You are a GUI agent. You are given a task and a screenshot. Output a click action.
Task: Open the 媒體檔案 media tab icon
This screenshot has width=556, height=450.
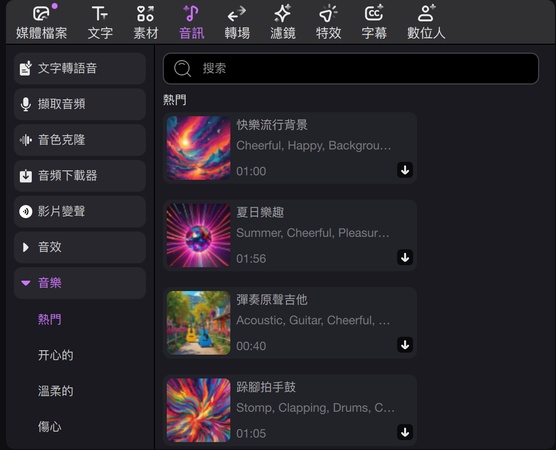point(42,13)
